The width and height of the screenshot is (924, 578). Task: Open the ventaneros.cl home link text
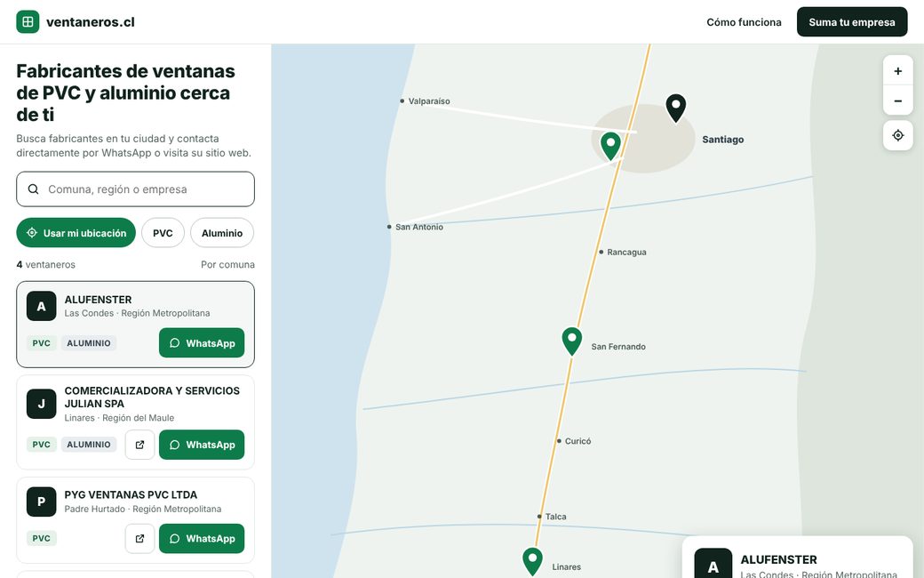tap(90, 22)
